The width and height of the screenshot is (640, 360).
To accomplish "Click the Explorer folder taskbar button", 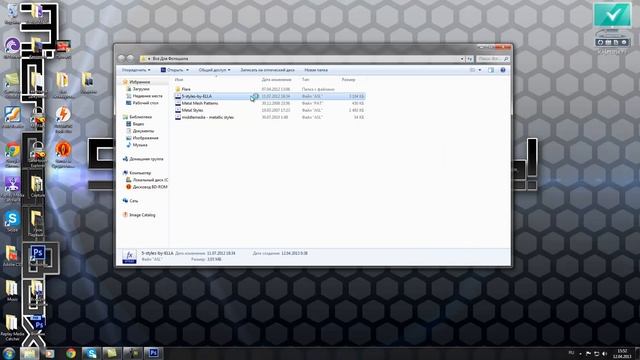I will [29, 353].
